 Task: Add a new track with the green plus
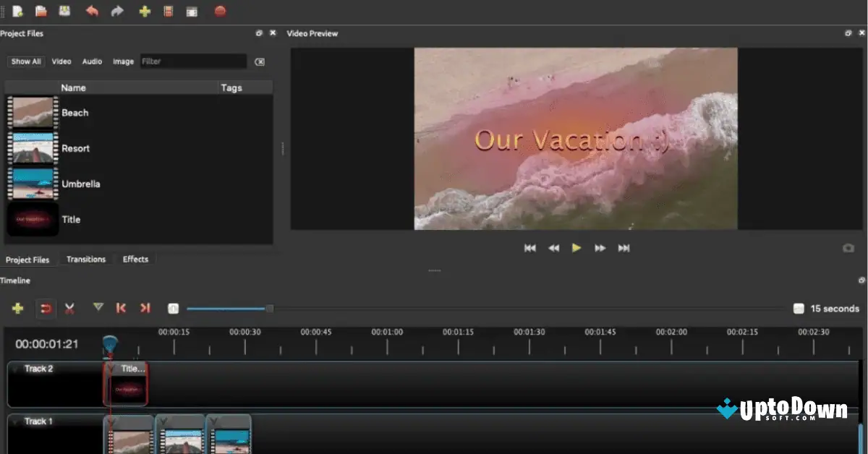(18, 309)
